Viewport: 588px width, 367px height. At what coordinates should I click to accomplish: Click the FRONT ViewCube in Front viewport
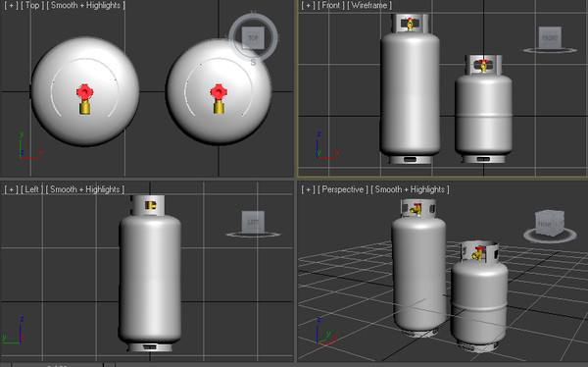coord(550,37)
